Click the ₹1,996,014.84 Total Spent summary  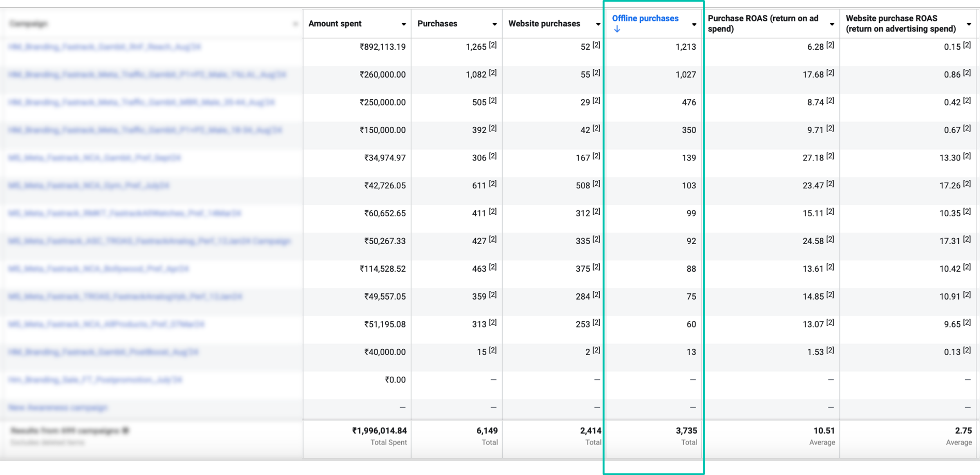click(380, 431)
